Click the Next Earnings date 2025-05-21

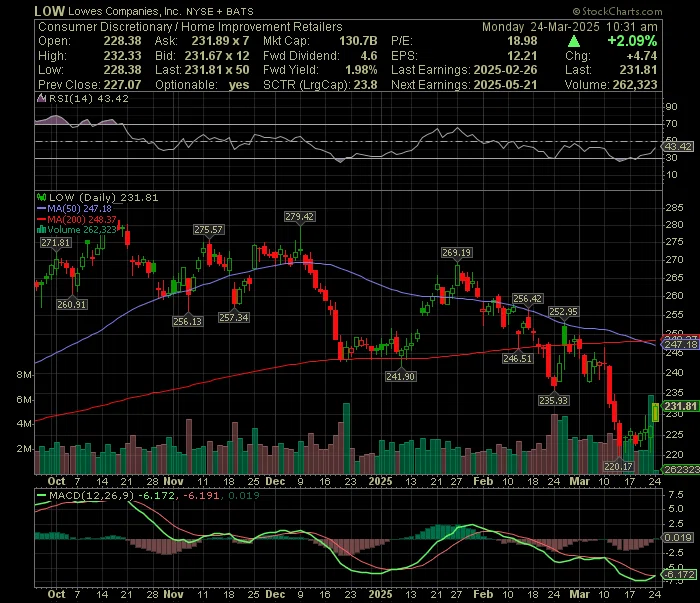pyautogui.click(x=505, y=85)
